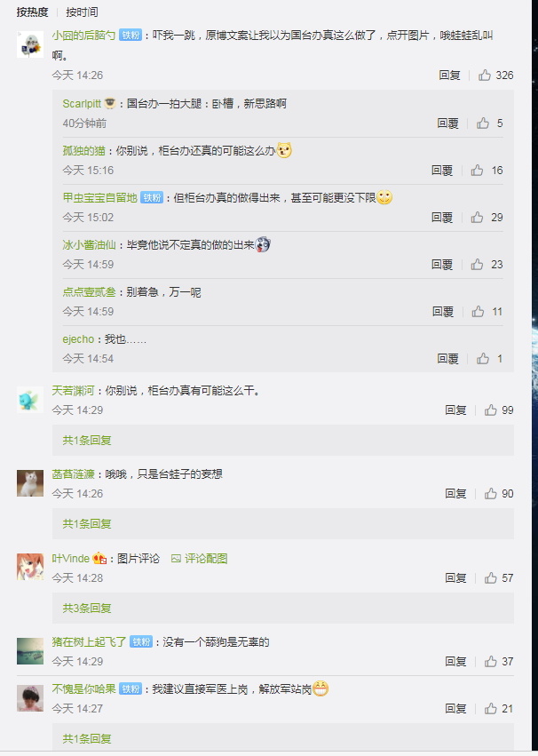Like 天若渊河's comment with 99 likes

click(x=491, y=410)
